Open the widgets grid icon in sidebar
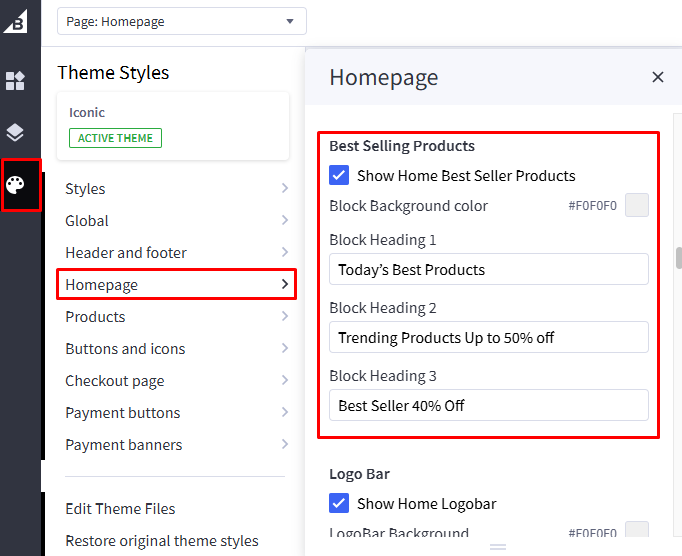Viewport: 682px width, 556px height. point(15,81)
